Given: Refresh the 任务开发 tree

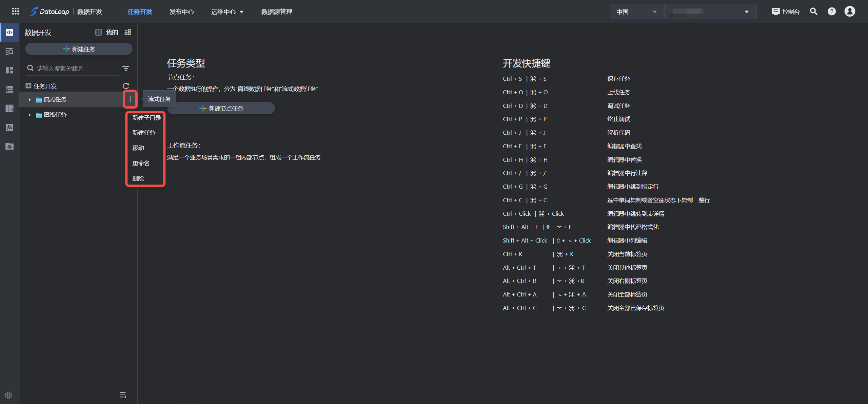Looking at the screenshot, I should [126, 86].
